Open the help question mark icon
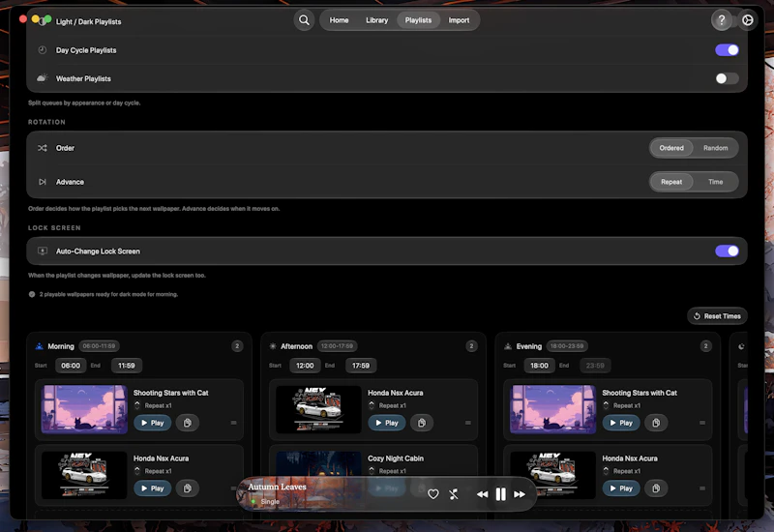 [x=721, y=20]
